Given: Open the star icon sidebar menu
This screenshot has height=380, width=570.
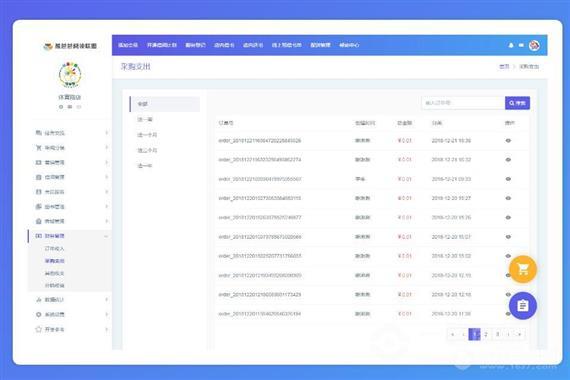Looking at the screenshot, I should pyautogui.click(x=71, y=329).
